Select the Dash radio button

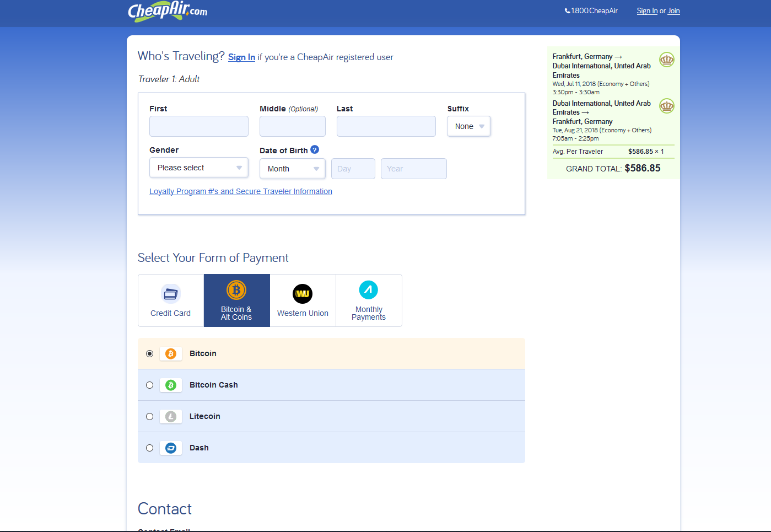(149, 448)
